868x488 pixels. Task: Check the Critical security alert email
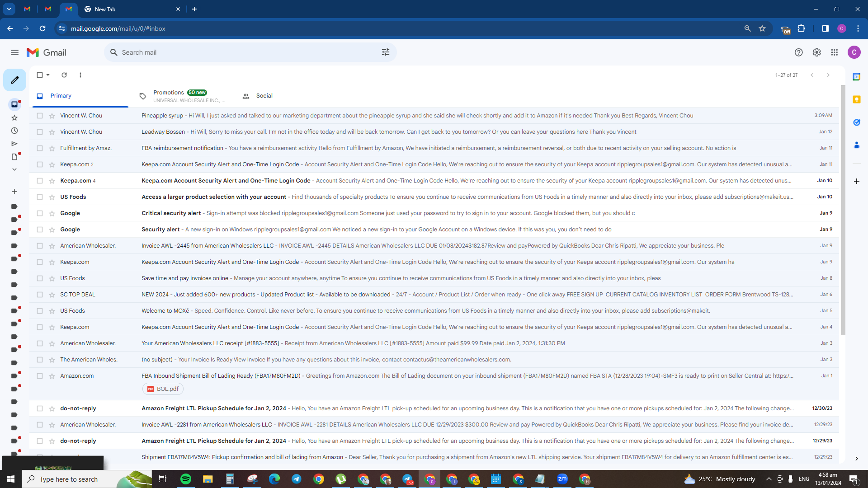[40, 213]
